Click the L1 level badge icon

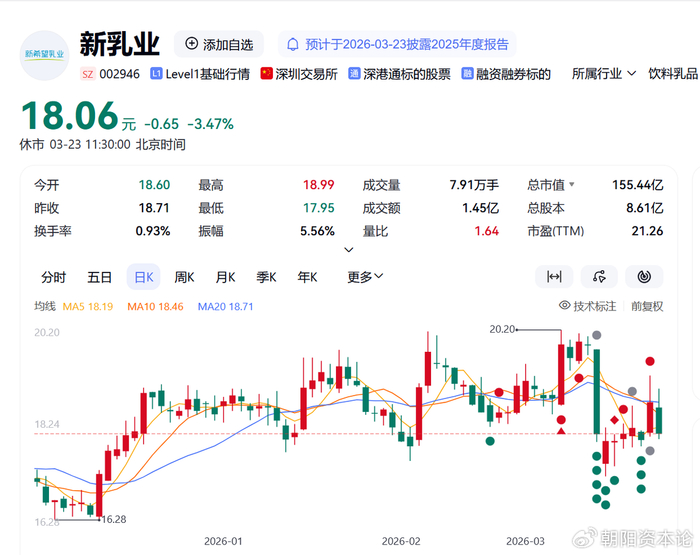[x=156, y=74]
